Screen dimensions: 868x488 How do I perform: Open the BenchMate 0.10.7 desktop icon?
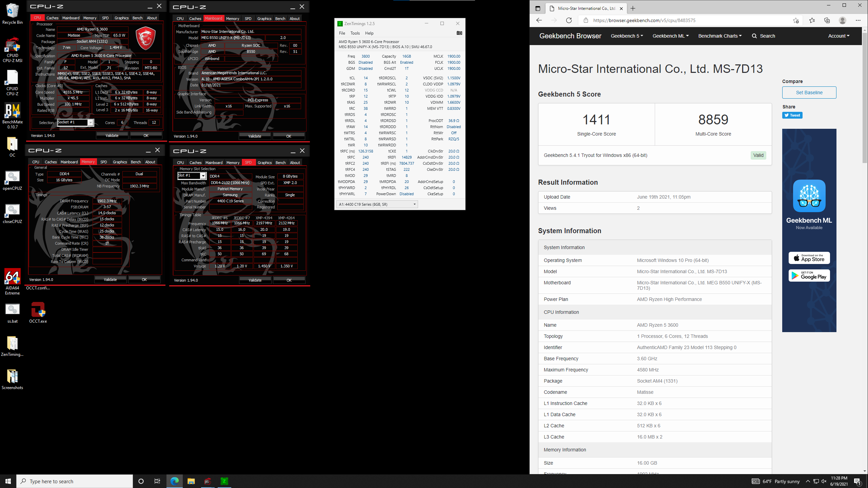tap(12, 116)
